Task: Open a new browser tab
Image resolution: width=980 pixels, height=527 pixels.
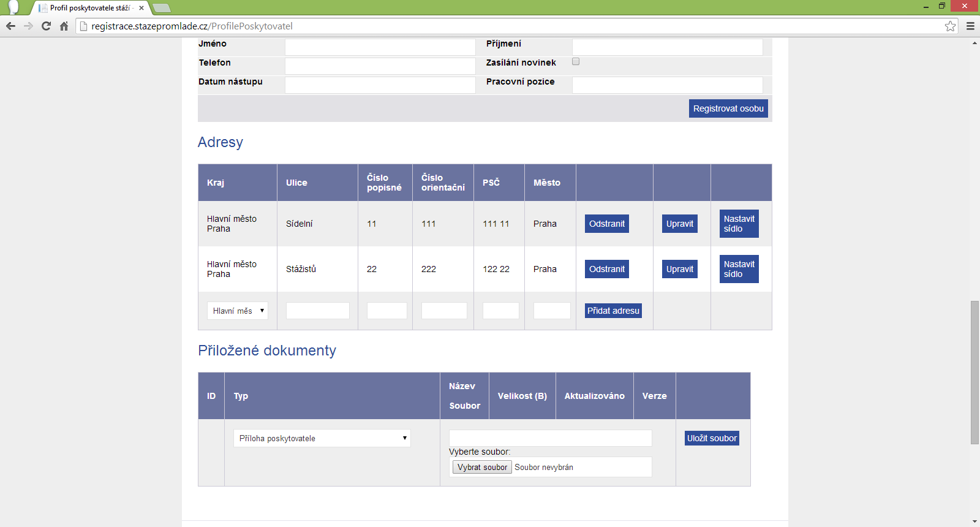Action: (x=162, y=8)
